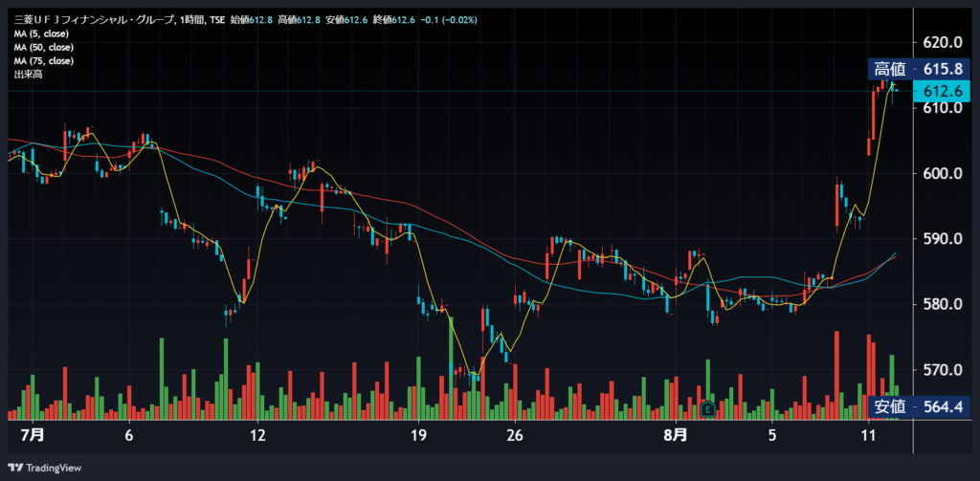The width and height of the screenshot is (980, 481).
Task: Click the 570.0 price axis label
Action: click(x=943, y=370)
